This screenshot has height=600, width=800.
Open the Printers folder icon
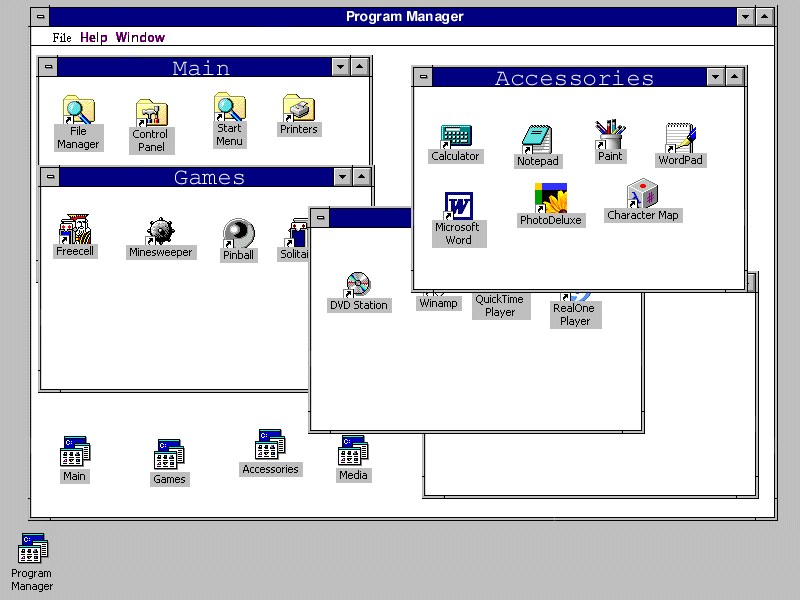(298, 115)
